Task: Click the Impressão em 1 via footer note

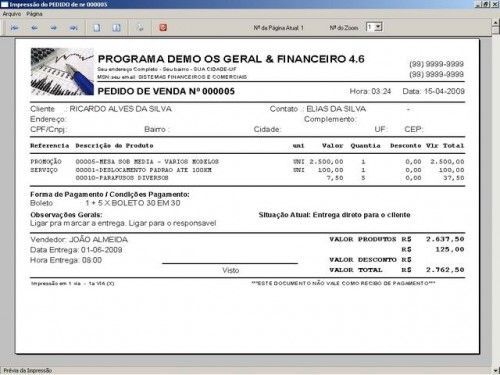Action: point(73,284)
